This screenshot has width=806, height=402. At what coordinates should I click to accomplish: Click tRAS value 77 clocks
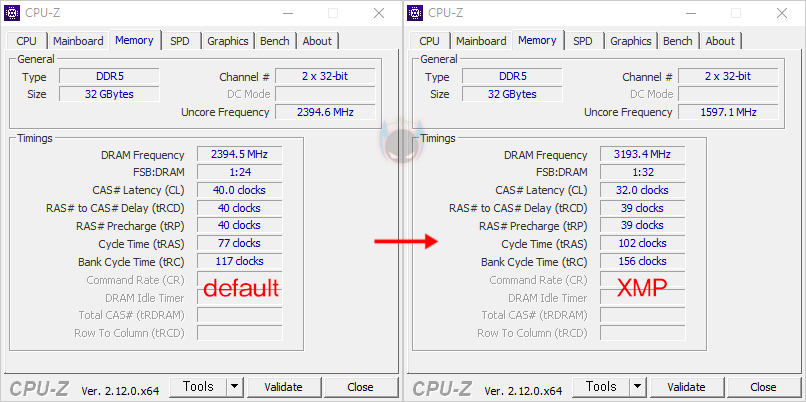click(x=240, y=243)
